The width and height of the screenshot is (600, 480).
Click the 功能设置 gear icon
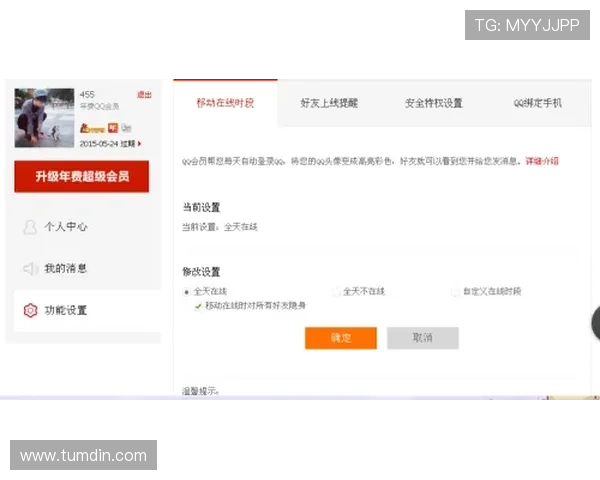[30, 310]
